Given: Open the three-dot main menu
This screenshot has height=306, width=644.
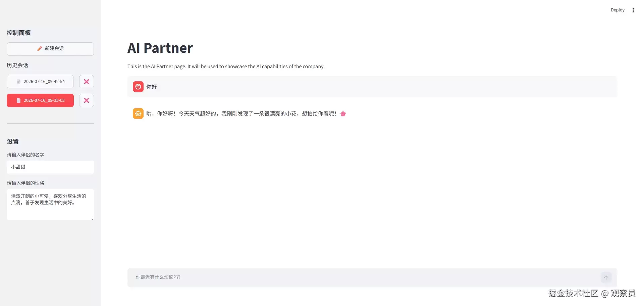Looking at the screenshot, I should point(633,10).
